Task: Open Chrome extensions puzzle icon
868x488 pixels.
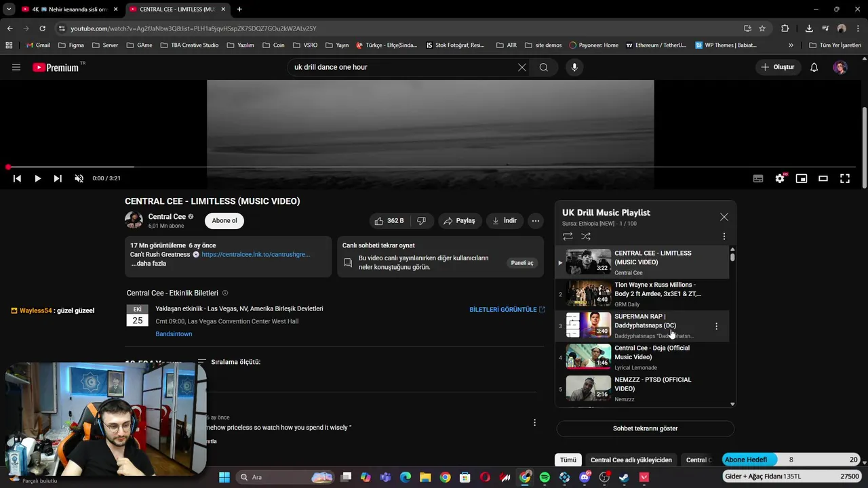Action: coord(785,28)
